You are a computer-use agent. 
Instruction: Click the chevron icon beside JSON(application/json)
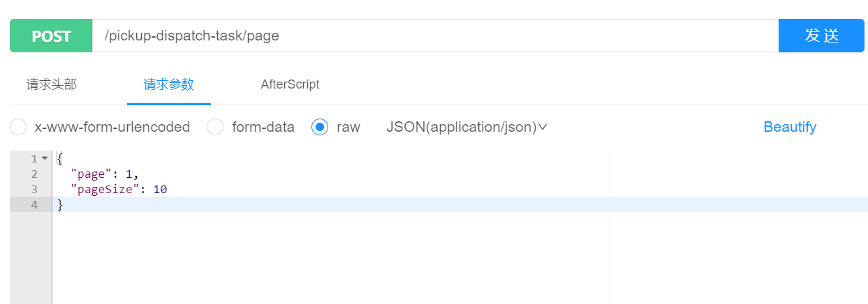543,127
